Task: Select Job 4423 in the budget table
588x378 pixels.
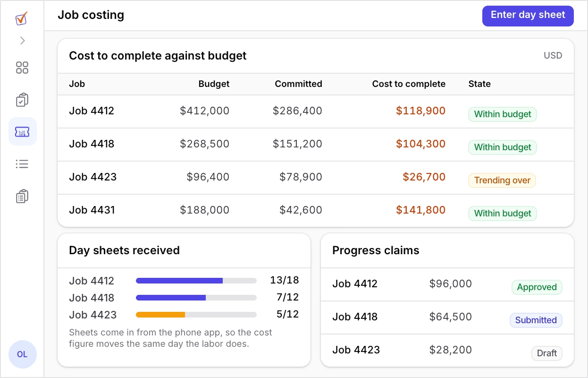Action: [92, 177]
